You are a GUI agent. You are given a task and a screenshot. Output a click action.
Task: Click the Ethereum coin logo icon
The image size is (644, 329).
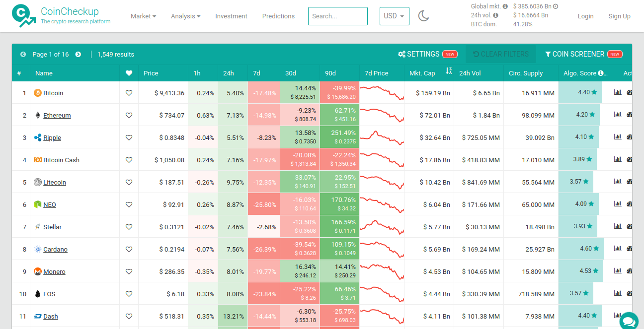(37, 115)
